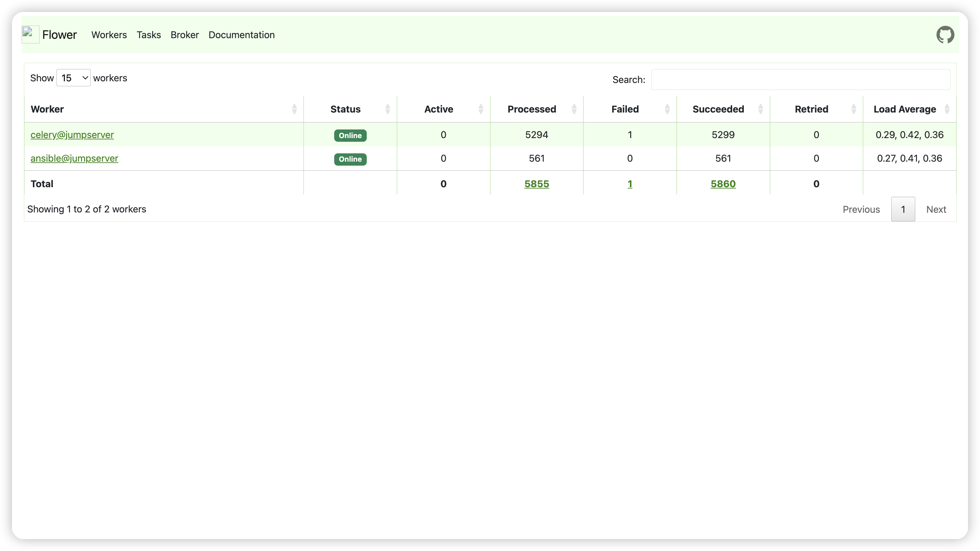Click the Total row label

pyautogui.click(x=42, y=184)
